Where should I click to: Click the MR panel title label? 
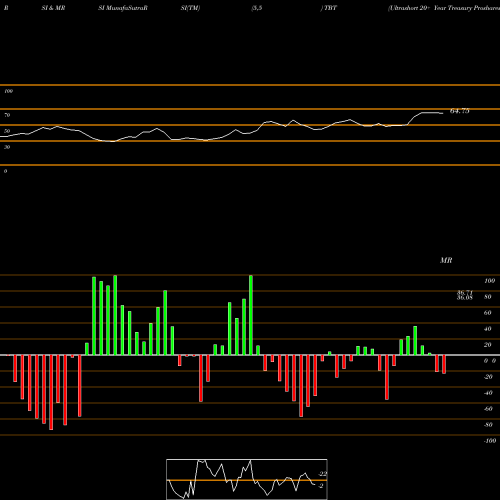446,260
